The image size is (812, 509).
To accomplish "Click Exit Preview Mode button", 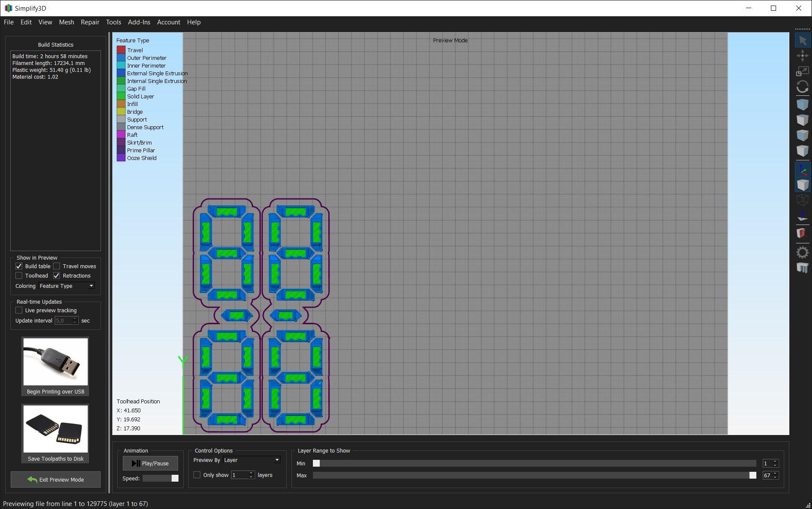I will coord(56,479).
